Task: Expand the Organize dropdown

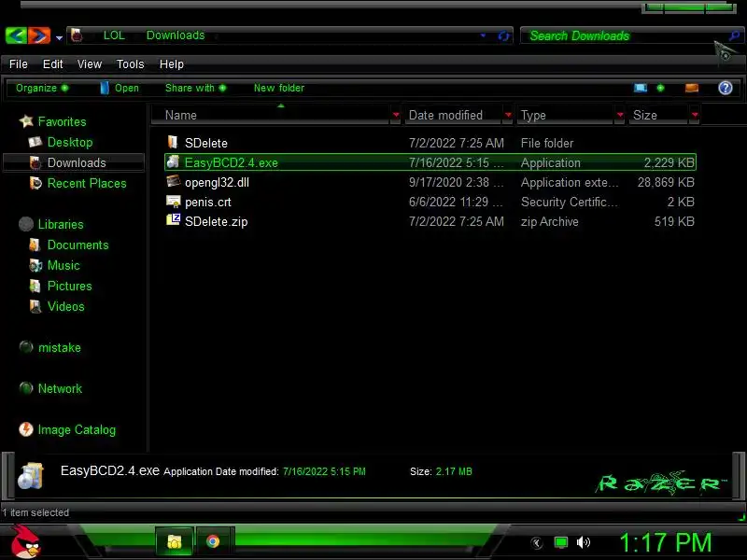Action: 42,88
